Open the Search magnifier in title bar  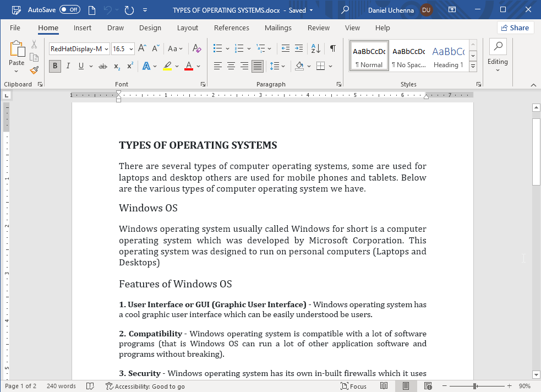point(345,10)
